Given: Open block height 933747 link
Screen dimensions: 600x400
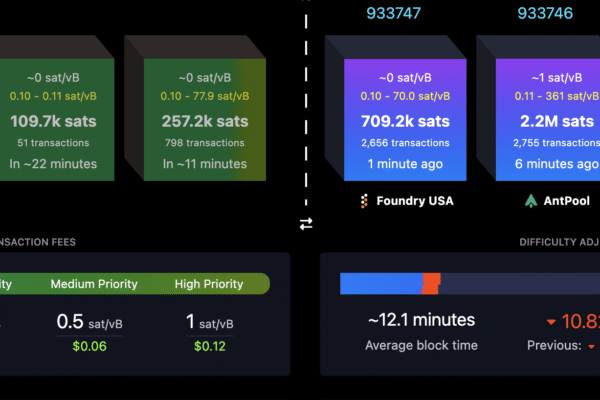Looking at the screenshot, I should [393, 13].
